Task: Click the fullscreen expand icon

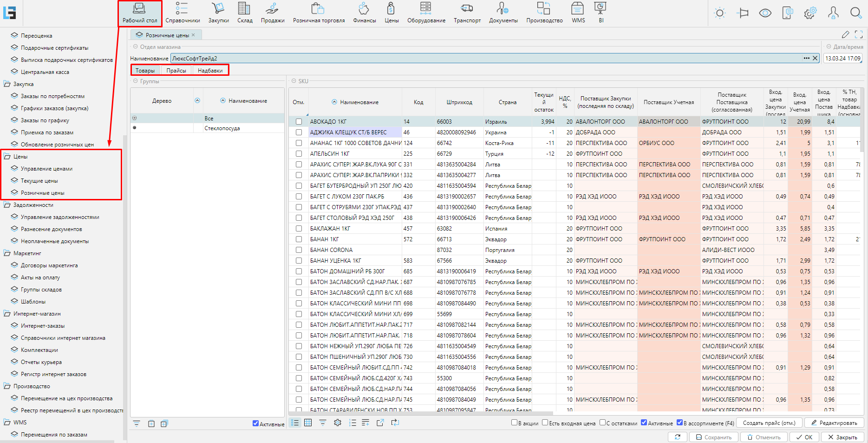Action: [859, 34]
